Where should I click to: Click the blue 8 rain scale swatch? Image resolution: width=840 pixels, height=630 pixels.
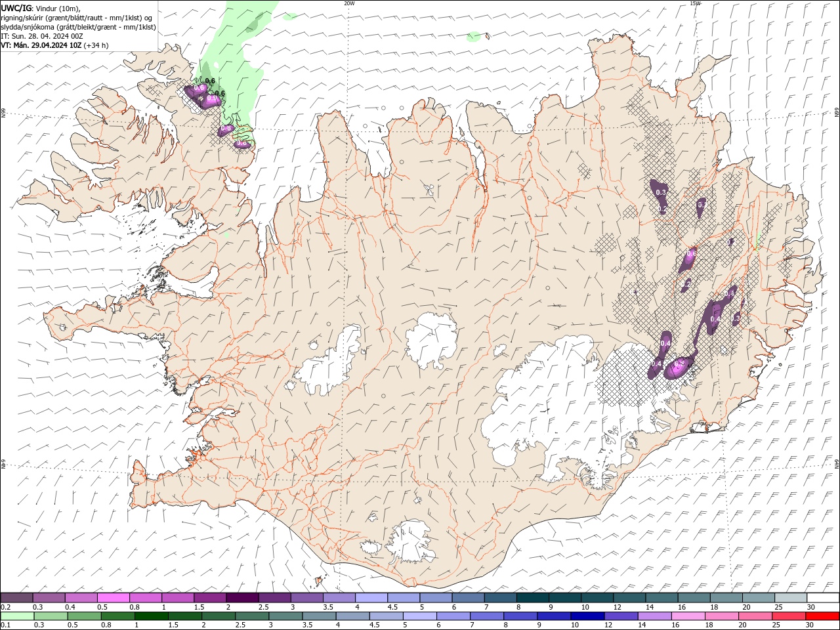520,616
